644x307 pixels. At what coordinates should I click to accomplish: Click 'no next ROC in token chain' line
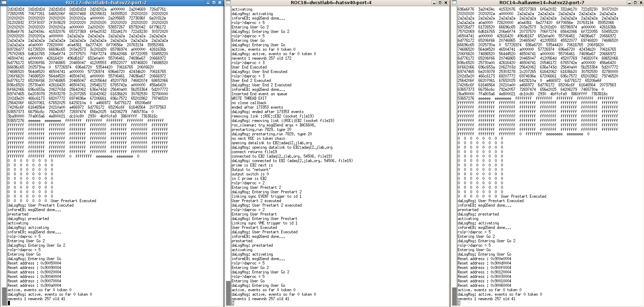(x=258, y=138)
